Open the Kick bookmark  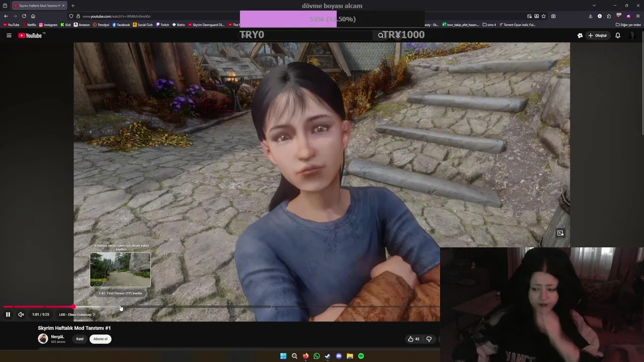(x=66, y=25)
